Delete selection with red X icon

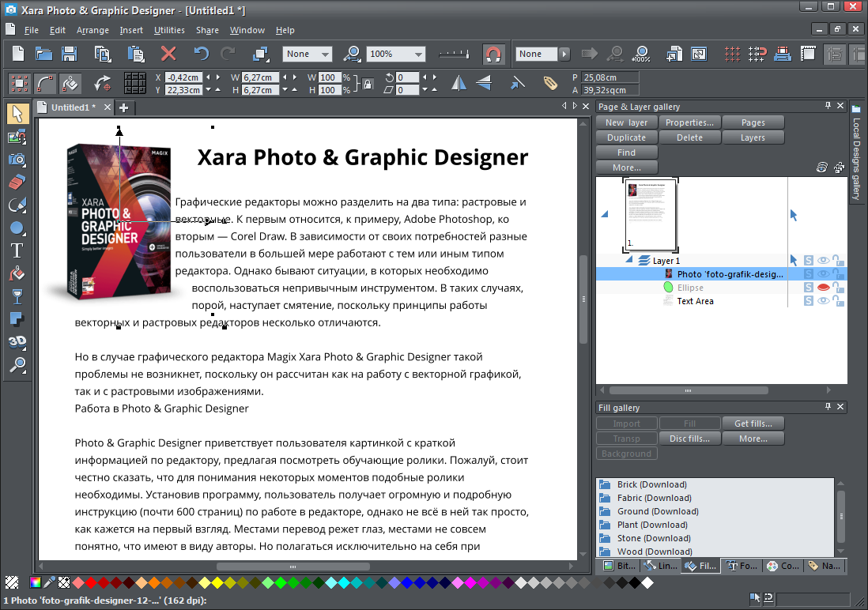(168, 54)
